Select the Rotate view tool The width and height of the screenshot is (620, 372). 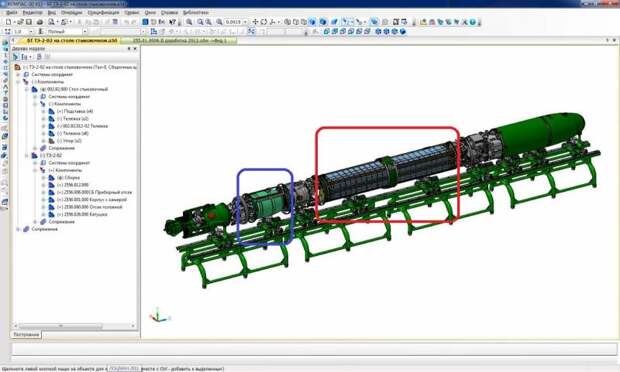coord(264,22)
